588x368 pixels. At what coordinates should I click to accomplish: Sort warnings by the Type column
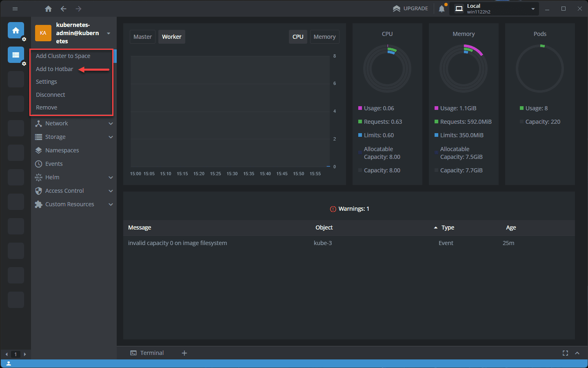[448, 227]
